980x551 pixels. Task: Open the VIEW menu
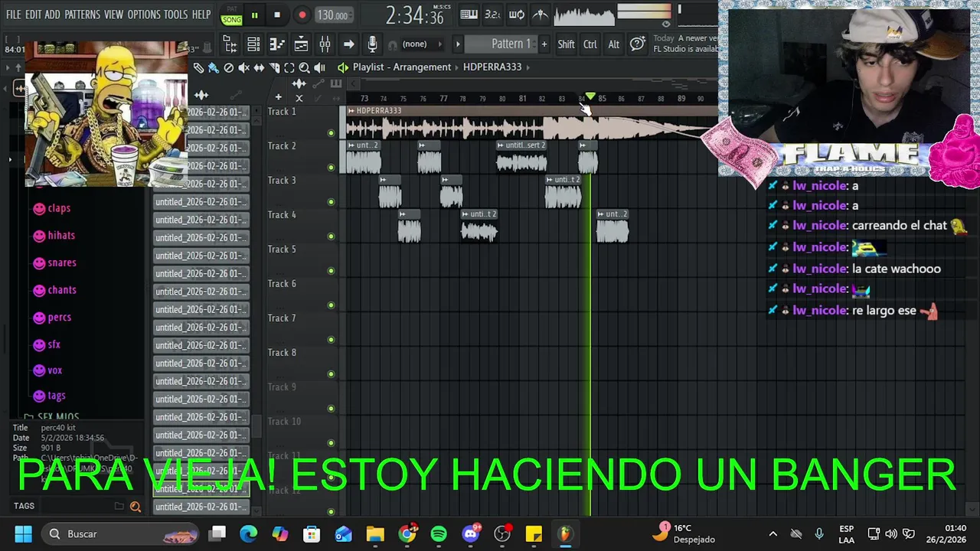(113, 15)
